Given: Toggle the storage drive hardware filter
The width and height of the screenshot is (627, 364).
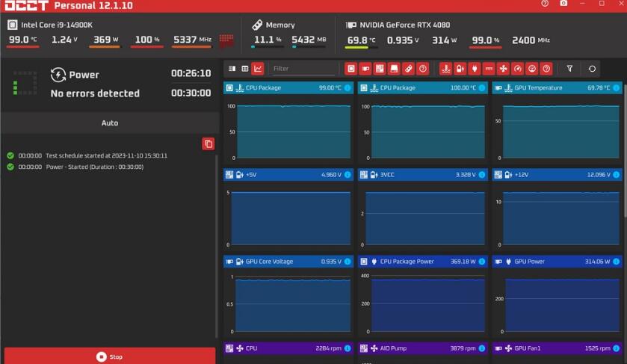Looking at the screenshot, I should click(x=394, y=69).
